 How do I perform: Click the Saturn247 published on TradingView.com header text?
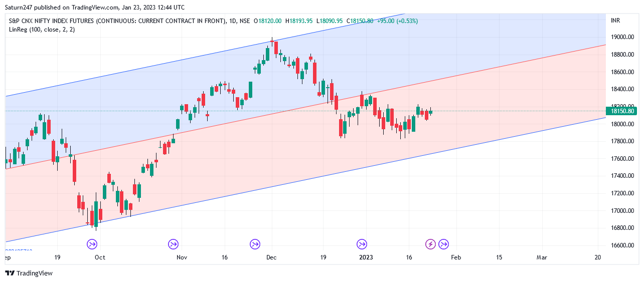tap(95, 8)
